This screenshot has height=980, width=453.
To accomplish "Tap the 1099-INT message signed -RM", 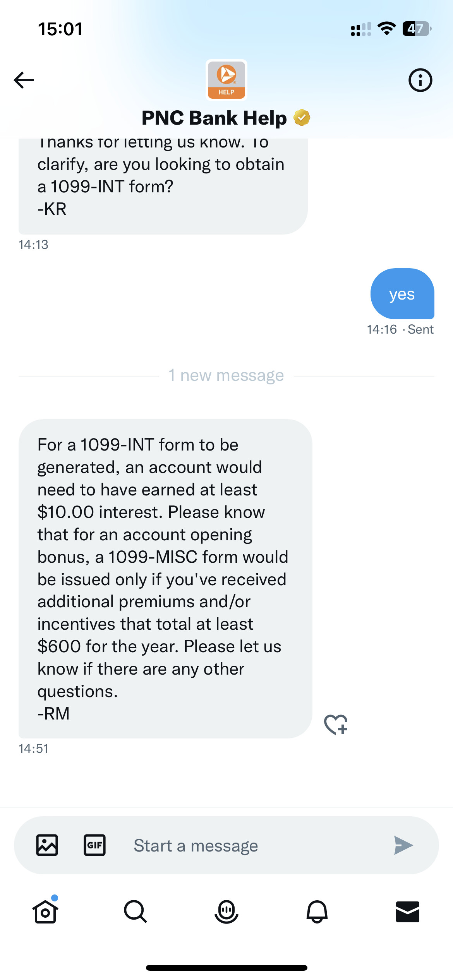I will pyautogui.click(x=165, y=578).
